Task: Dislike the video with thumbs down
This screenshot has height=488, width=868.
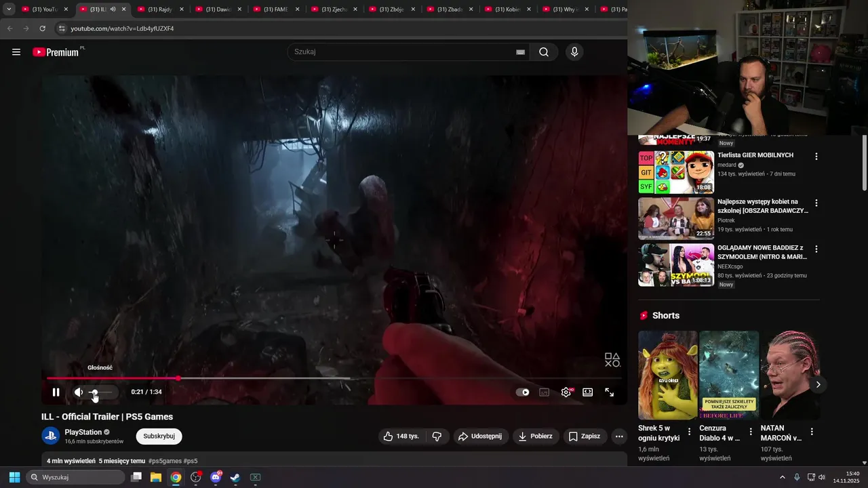Action: [x=437, y=436]
